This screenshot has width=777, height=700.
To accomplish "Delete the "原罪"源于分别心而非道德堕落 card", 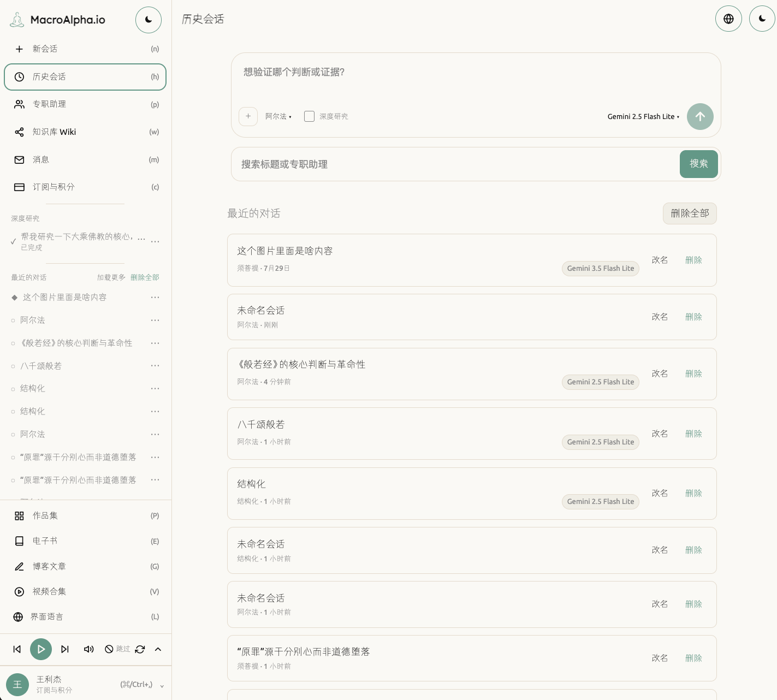I will [693, 659].
